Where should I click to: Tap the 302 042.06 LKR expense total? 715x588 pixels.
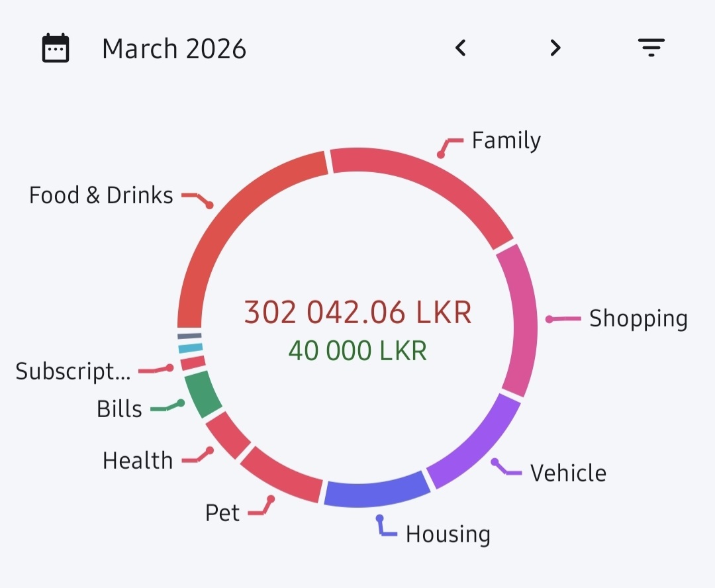click(358, 313)
